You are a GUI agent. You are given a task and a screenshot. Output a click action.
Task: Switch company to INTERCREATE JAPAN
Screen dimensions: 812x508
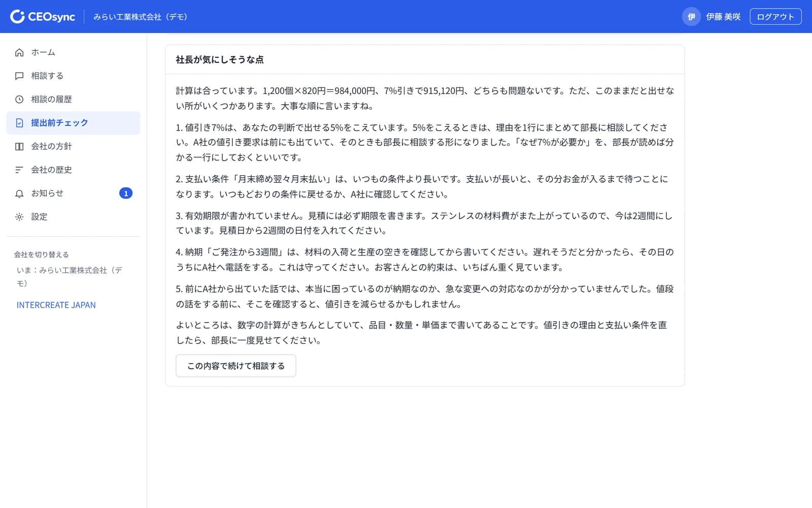(56, 305)
